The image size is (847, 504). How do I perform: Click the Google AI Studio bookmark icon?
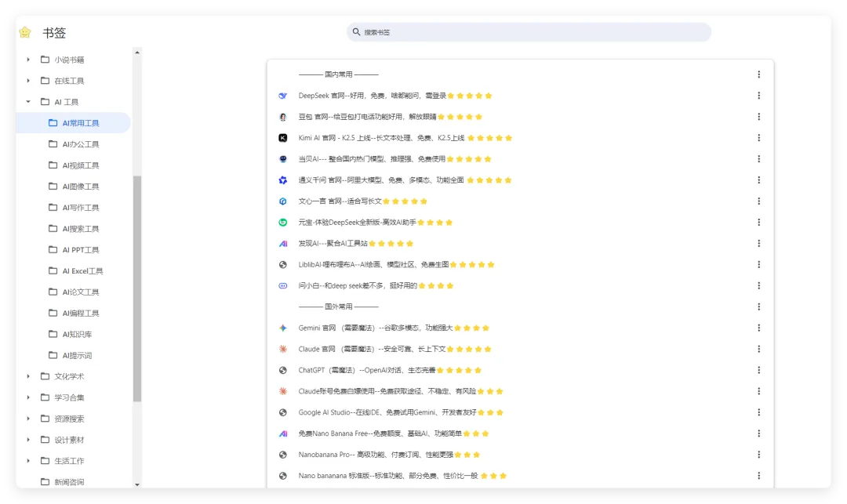(282, 412)
